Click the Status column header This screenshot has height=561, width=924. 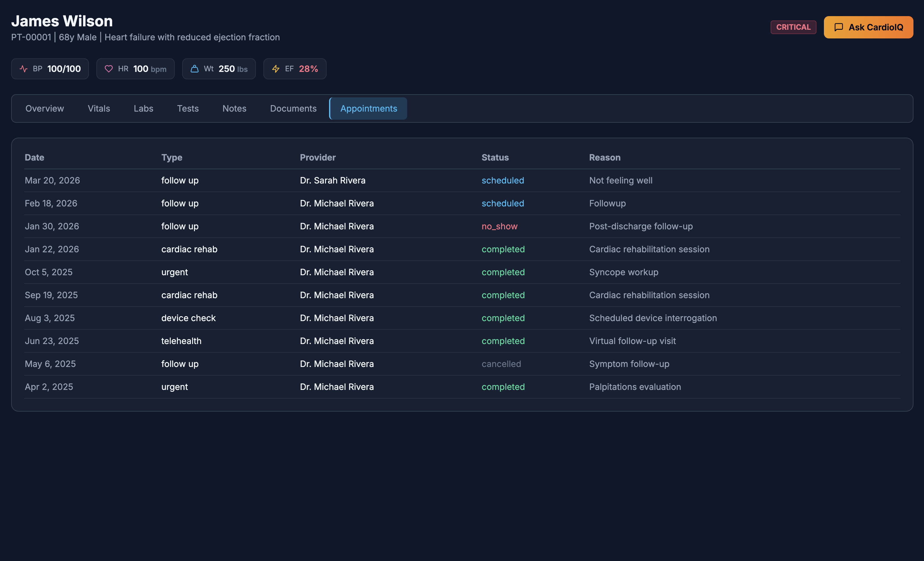pos(495,157)
